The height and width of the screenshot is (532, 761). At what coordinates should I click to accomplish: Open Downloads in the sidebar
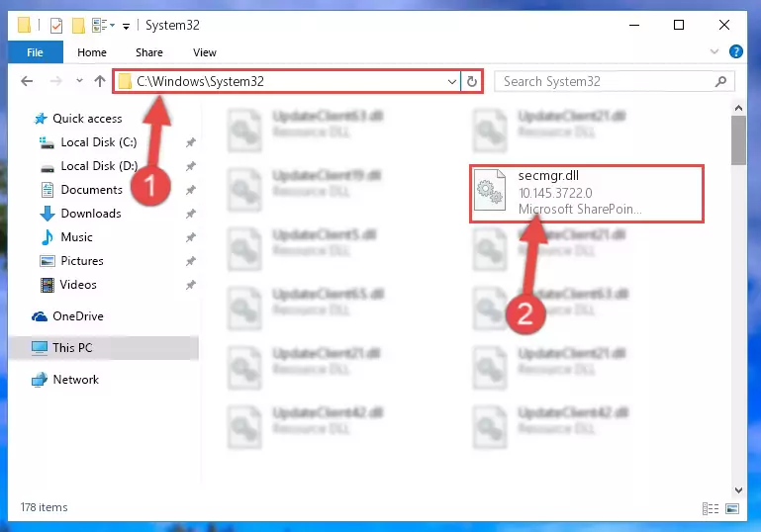pos(91,214)
